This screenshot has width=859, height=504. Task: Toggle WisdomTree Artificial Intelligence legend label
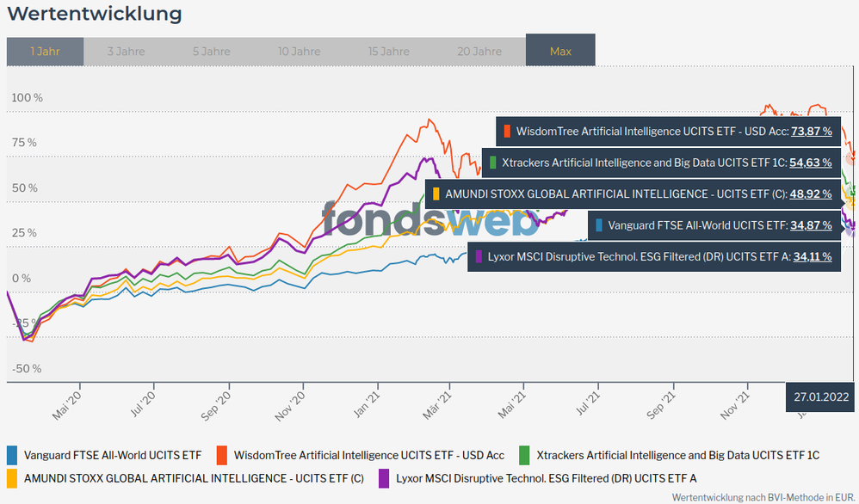368,455
